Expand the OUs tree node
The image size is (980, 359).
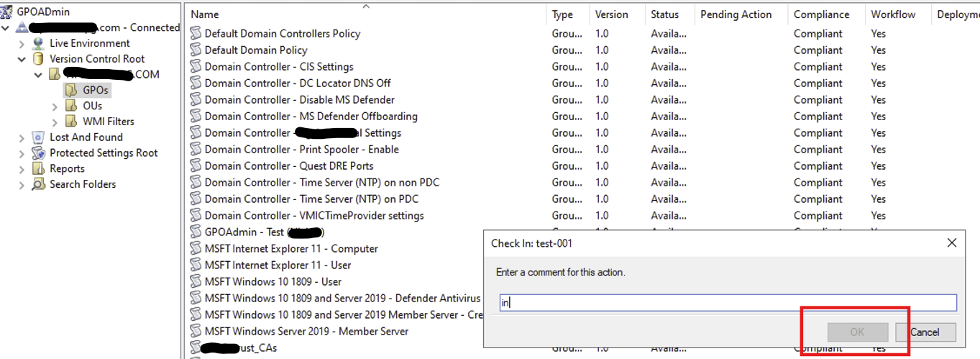point(55,106)
